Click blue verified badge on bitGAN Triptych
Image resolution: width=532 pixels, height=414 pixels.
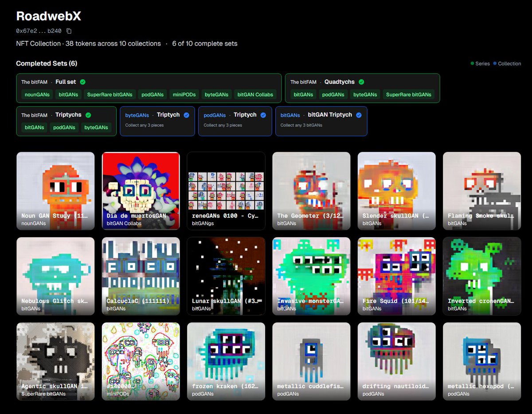coord(359,115)
